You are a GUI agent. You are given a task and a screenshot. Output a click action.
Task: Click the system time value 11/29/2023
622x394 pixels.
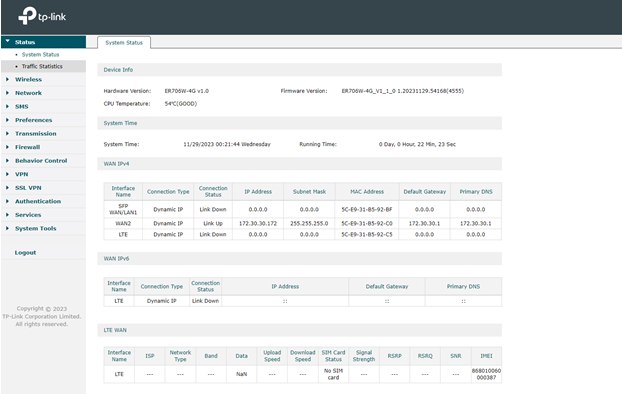click(227, 144)
